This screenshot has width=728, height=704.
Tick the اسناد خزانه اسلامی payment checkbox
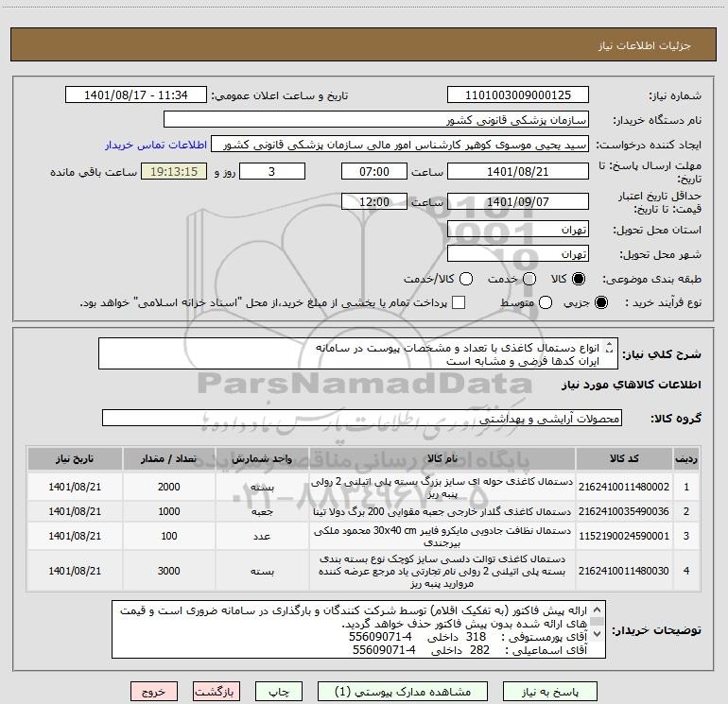pyautogui.click(x=459, y=302)
